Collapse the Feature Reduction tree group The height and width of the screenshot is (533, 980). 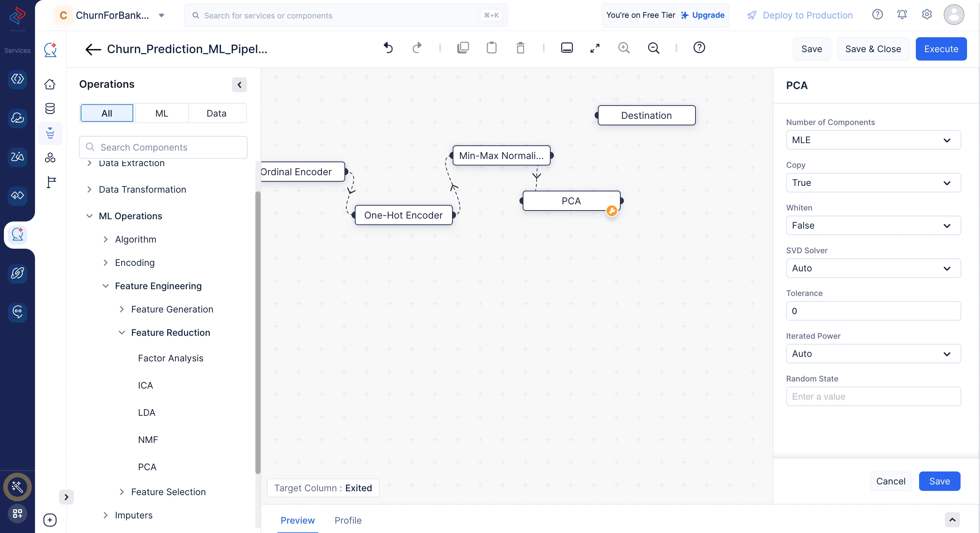122,333
